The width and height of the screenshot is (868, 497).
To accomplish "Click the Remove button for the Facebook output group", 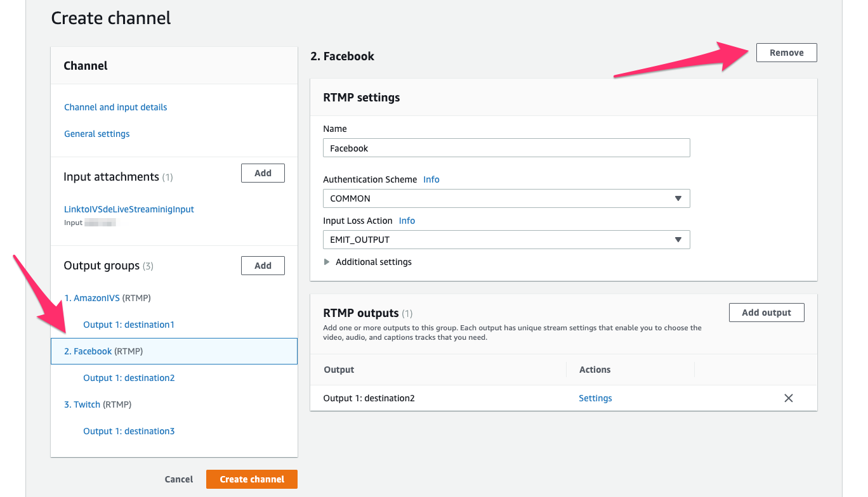I will (x=786, y=52).
